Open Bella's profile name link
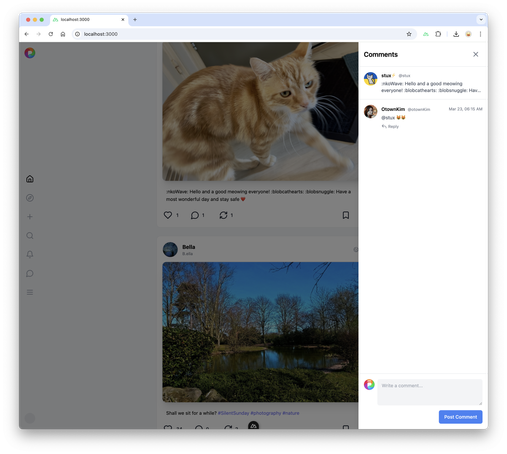Screen dimensions: 507x454 point(189,247)
